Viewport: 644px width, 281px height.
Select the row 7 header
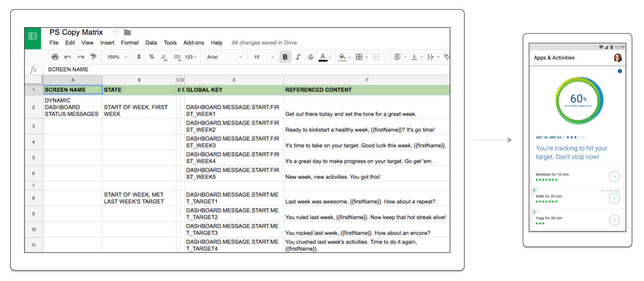(x=33, y=185)
